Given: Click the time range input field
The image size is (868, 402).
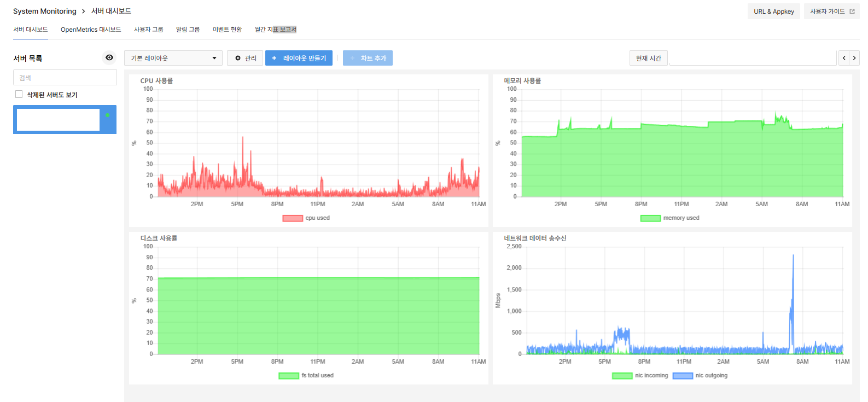Looking at the screenshot, I should click(753, 58).
